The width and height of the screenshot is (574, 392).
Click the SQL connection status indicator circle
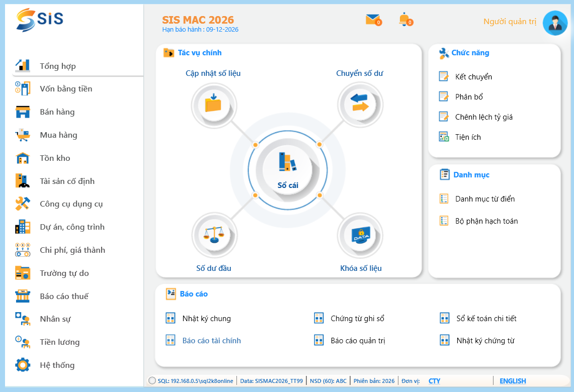[x=152, y=381]
